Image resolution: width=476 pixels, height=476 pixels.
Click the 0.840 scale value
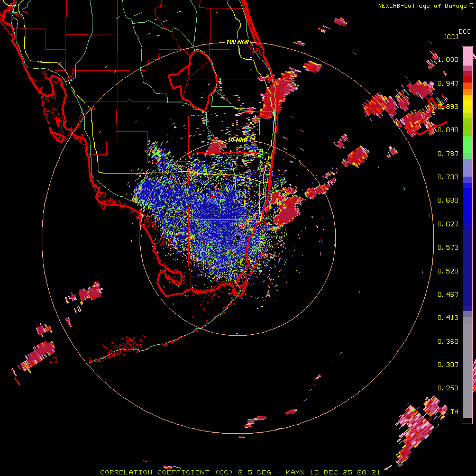448,130
